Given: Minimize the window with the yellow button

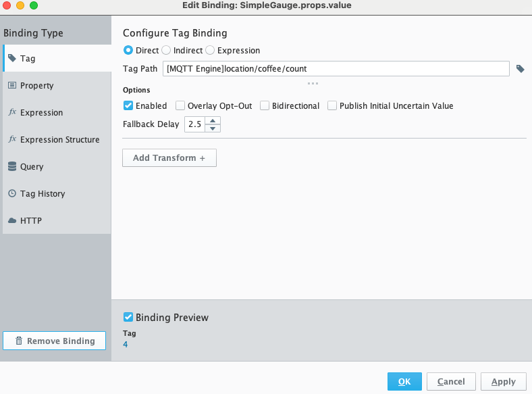Looking at the screenshot, I should (x=20, y=5).
